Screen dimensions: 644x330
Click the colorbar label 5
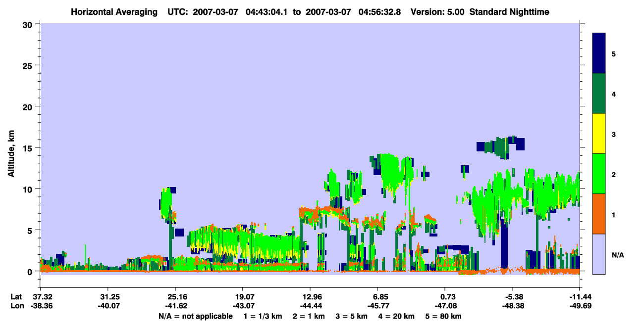(x=614, y=53)
